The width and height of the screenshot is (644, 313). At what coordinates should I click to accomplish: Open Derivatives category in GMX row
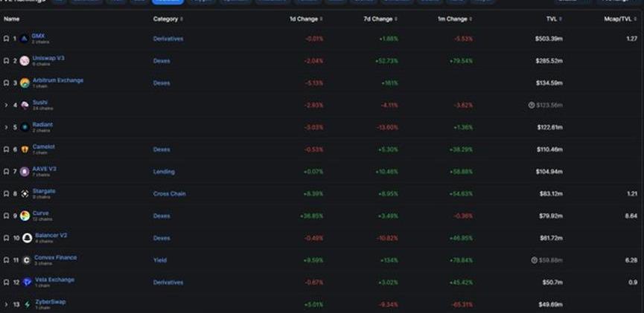pyautogui.click(x=168, y=39)
